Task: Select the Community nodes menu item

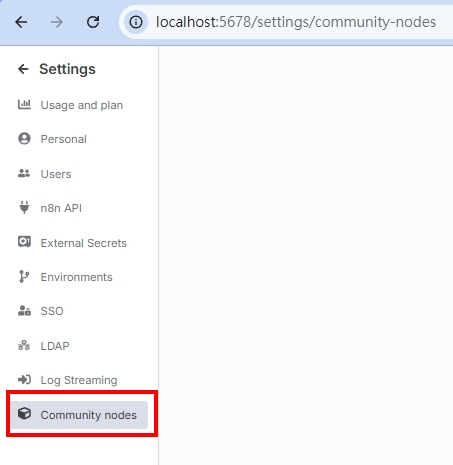Action: click(x=79, y=415)
